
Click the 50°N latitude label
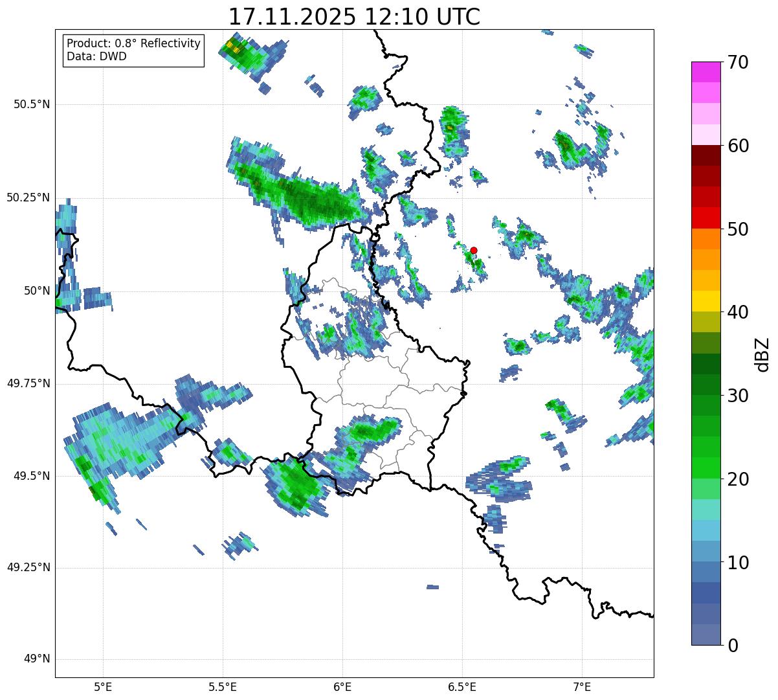point(37,291)
